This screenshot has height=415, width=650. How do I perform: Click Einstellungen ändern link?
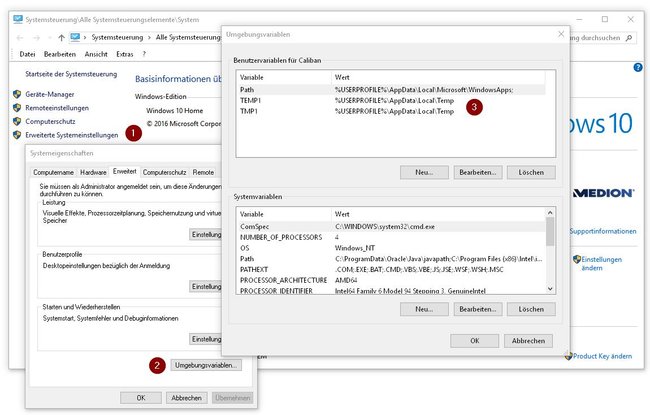pyautogui.click(x=601, y=263)
